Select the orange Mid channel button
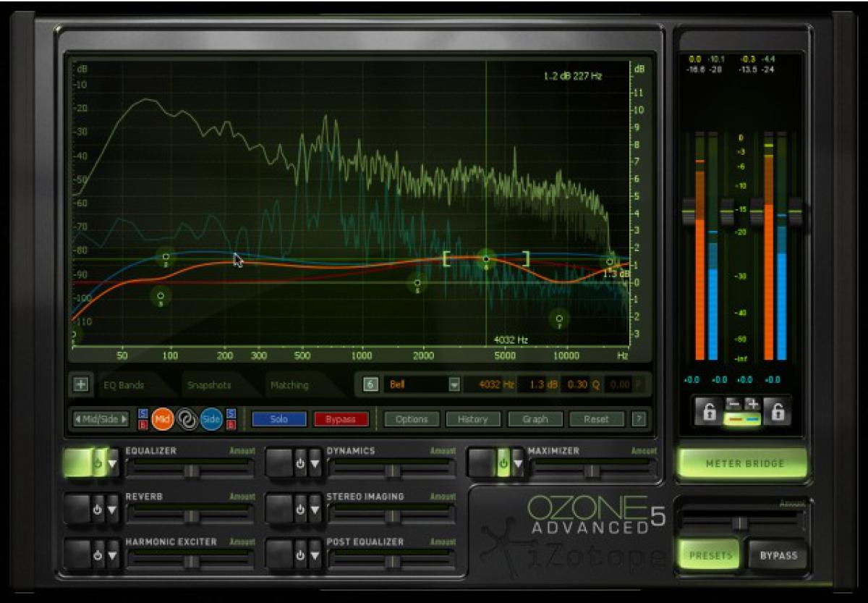This screenshot has width=868, height=603. point(163,419)
